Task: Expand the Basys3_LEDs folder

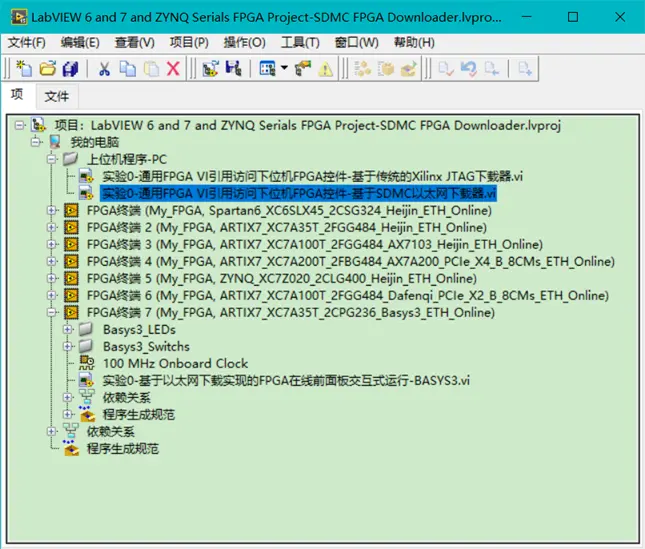Action: click(68, 329)
